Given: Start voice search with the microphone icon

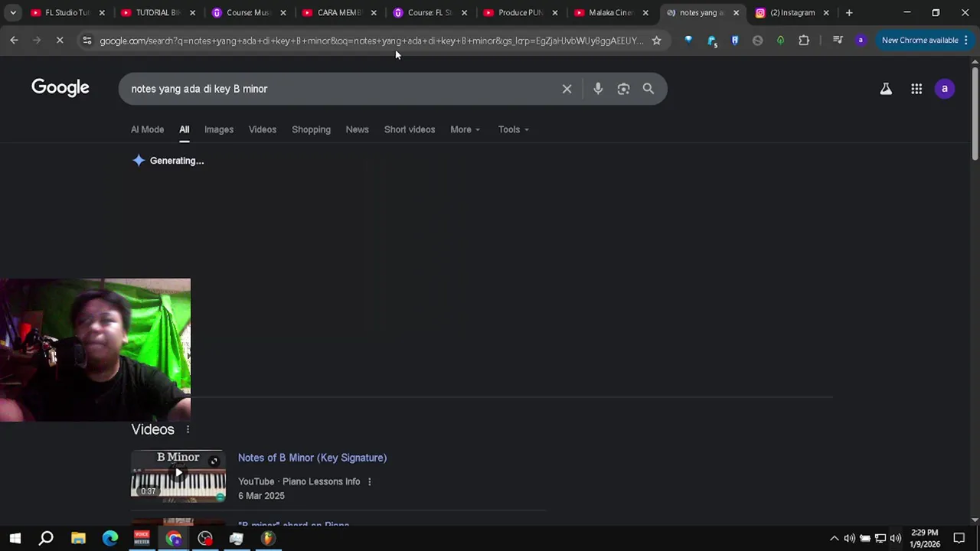Looking at the screenshot, I should pyautogui.click(x=598, y=89).
